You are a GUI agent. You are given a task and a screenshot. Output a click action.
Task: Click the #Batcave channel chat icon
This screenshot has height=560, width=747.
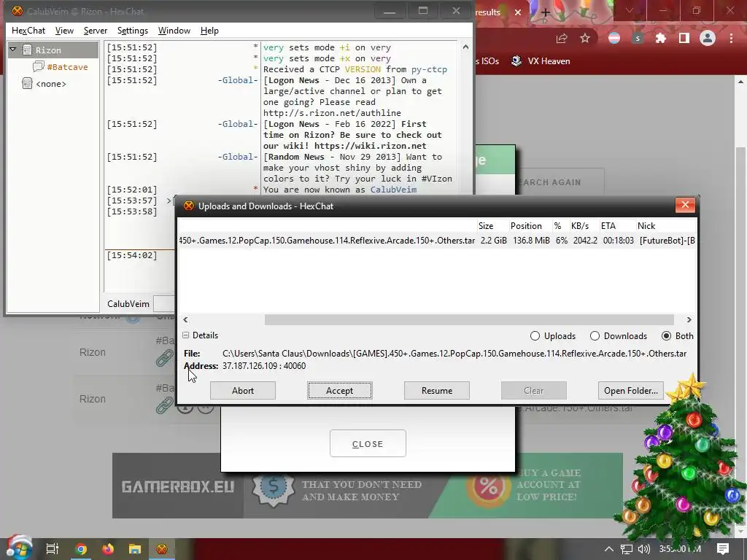click(x=38, y=66)
